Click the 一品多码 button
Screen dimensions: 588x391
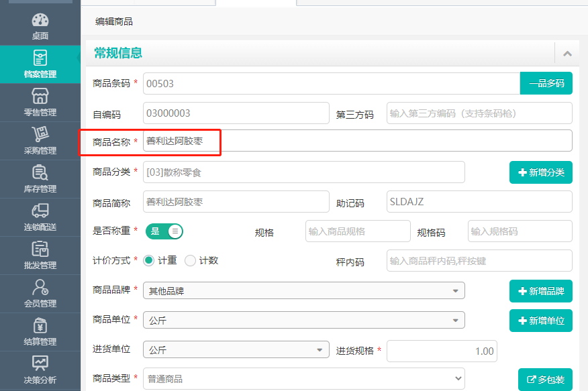546,83
